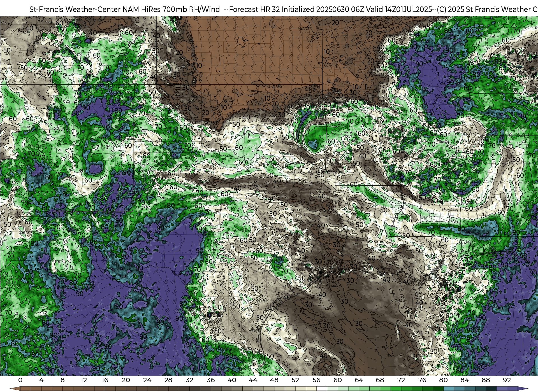Click the colorbar label '8'
Screen dimensions: 538x392
point(62,380)
